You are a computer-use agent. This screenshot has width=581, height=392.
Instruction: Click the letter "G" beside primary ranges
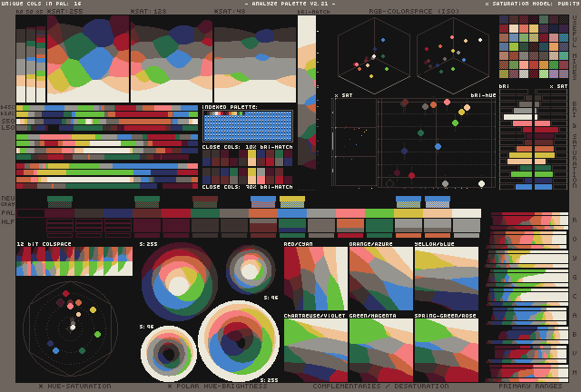575,277
